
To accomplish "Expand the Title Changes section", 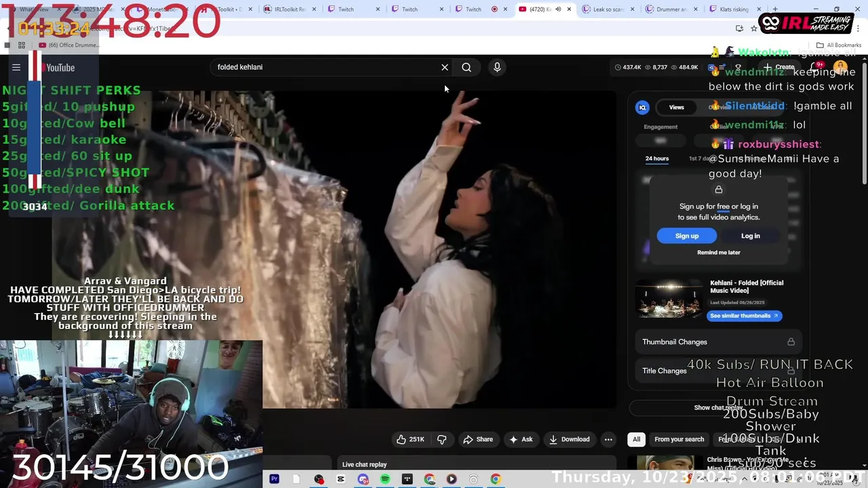I will (719, 371).
